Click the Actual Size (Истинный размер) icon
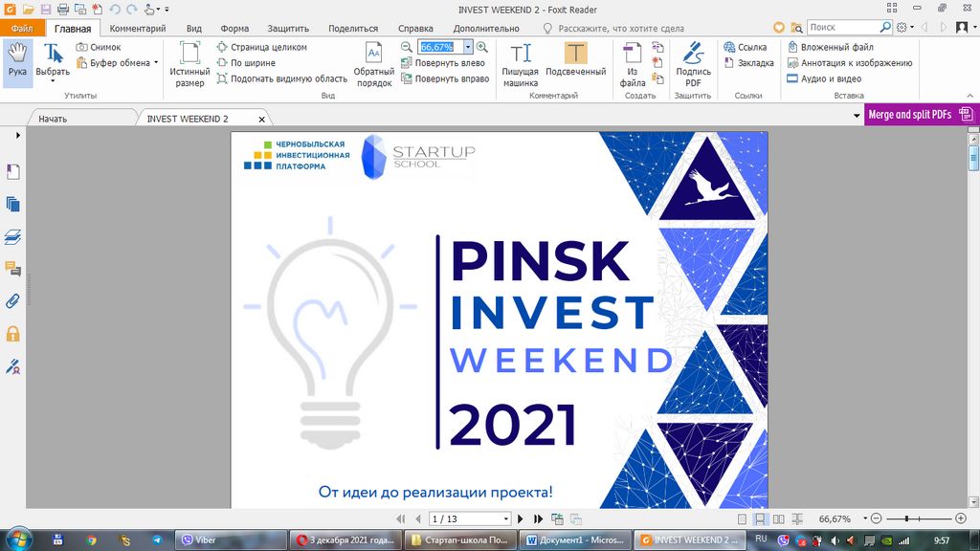Screen dimensions: 980x551 (x=189, y=63)
